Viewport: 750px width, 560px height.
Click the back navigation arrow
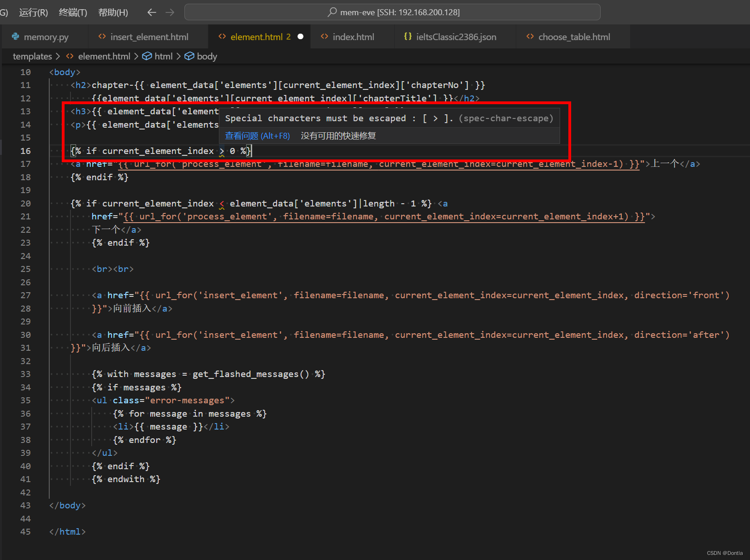tap(152, 12)
